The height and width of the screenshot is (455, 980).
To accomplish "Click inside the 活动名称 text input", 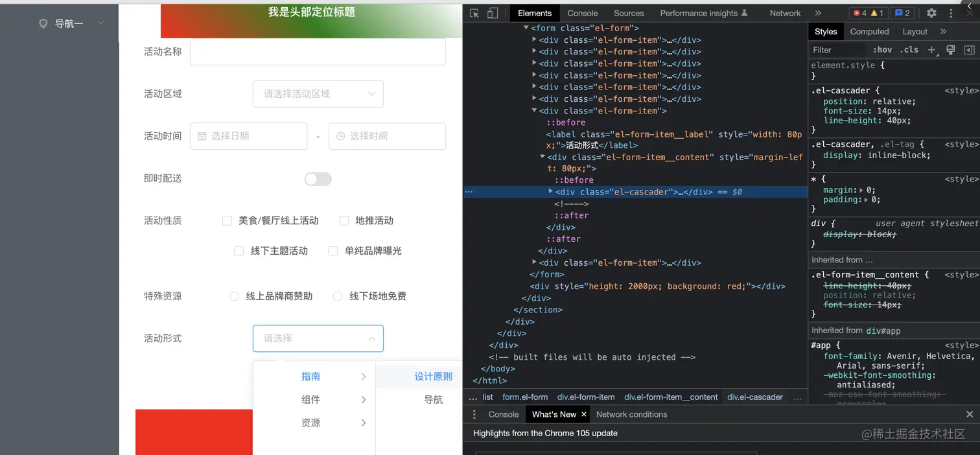I will pos(318,52).
